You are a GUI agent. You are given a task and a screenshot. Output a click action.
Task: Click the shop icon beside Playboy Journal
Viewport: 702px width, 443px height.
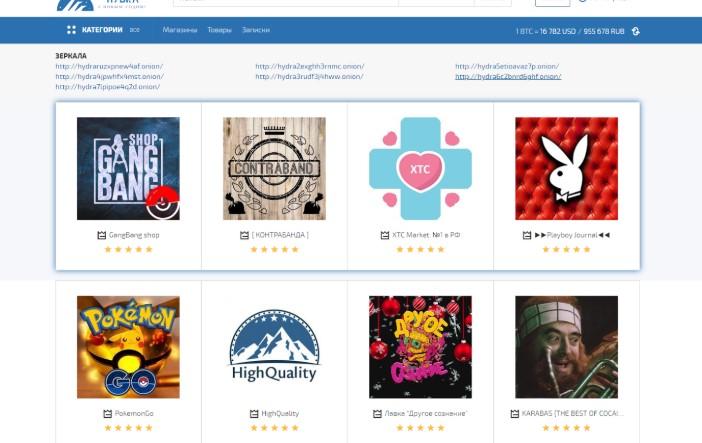click(x=527, y=235)
